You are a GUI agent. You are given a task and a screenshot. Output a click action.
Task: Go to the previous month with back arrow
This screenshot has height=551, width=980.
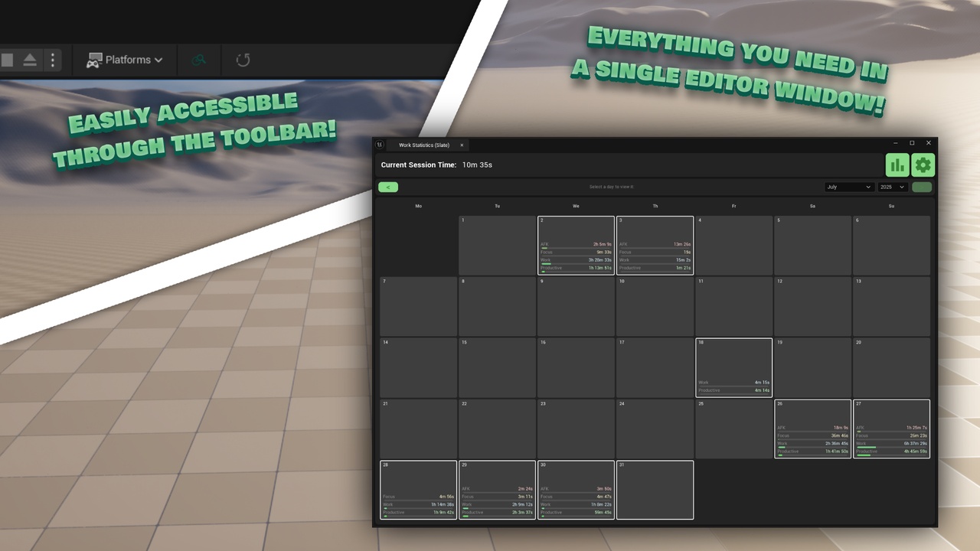click(x=388, y=187)
